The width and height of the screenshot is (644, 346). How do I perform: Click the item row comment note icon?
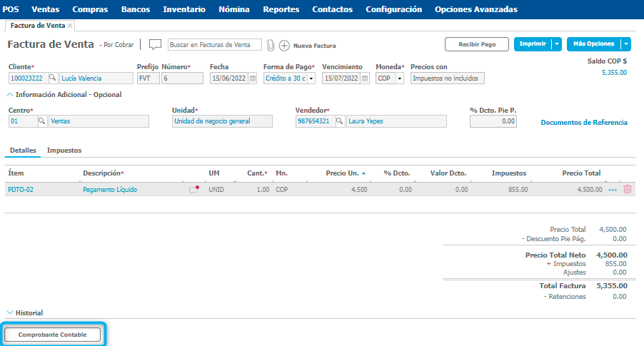coord(193,190)
